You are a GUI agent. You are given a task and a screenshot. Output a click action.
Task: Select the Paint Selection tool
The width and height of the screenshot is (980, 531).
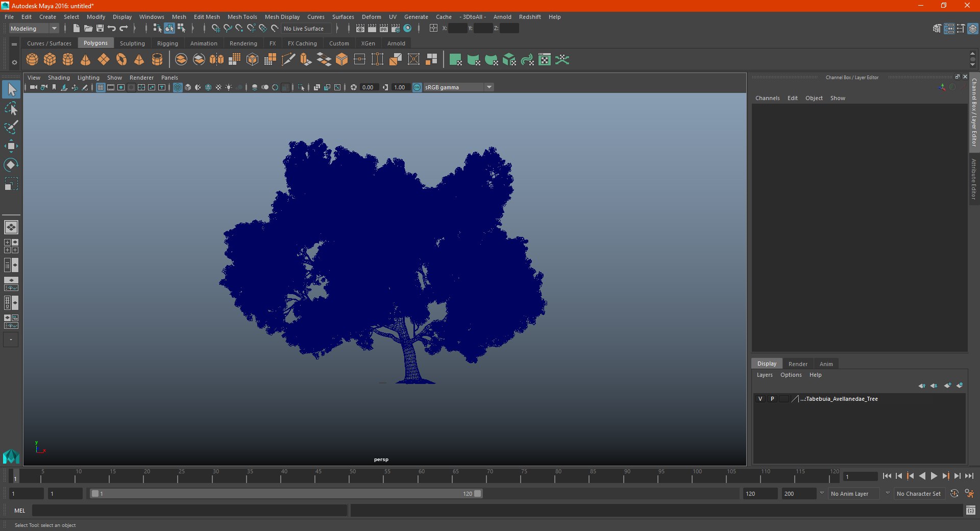(11, 127)
